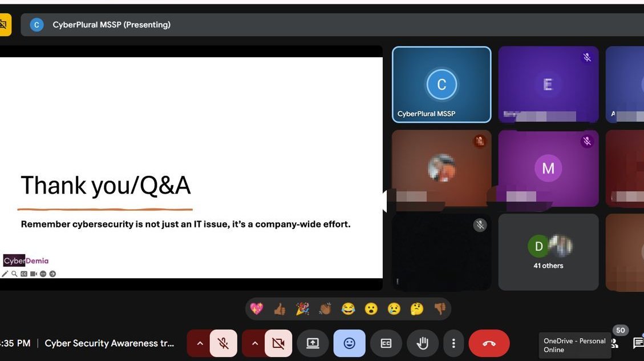Open the more options three-dot menu
644x361 pixels.
[453, 343]
